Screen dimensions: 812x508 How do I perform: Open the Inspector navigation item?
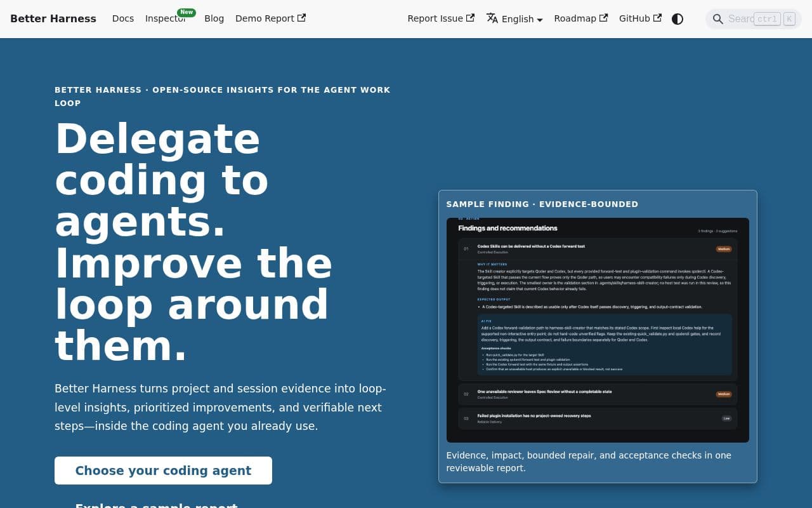coord(166,18)
